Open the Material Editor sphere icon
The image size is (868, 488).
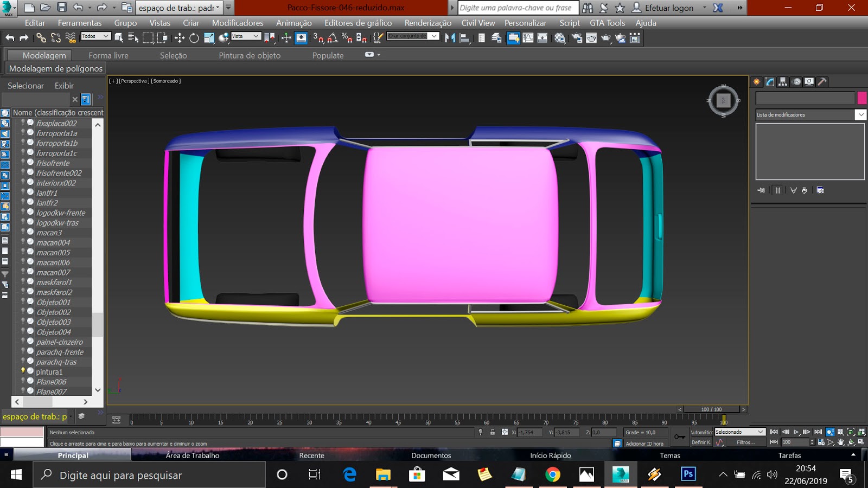559,38
